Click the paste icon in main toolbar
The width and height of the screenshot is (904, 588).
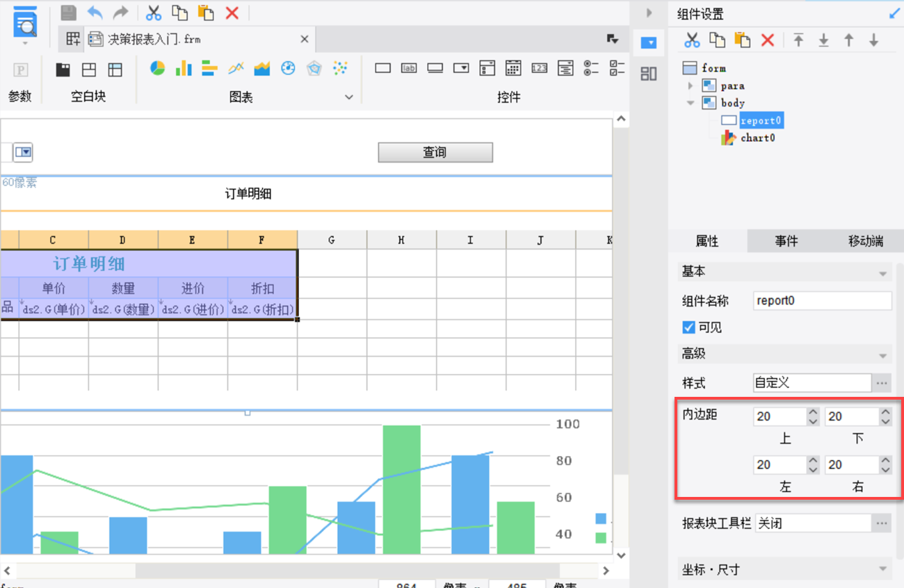pyautogui.click(x=206, y=13)
